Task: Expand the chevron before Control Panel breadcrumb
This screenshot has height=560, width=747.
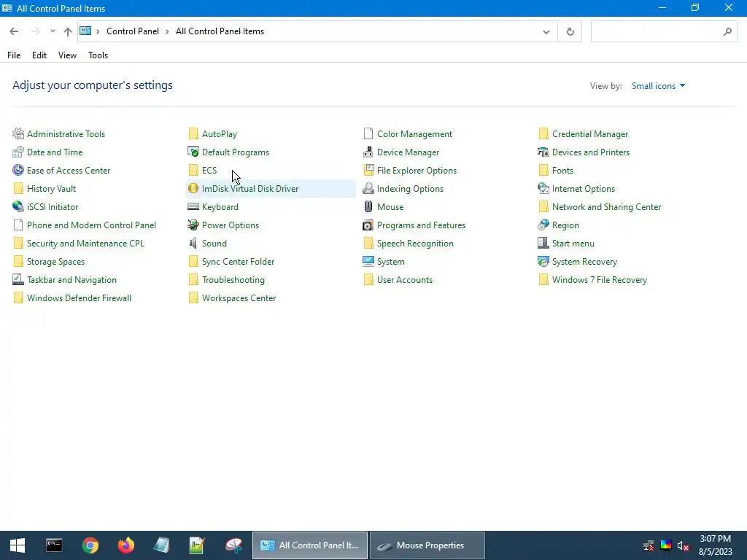Action: (98, 31)
